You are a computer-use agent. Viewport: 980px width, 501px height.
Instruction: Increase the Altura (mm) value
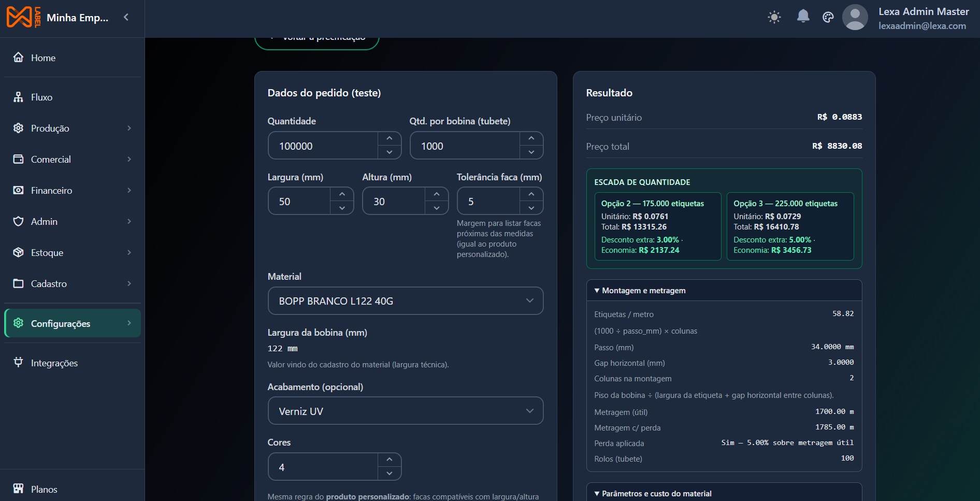point(437,194)
